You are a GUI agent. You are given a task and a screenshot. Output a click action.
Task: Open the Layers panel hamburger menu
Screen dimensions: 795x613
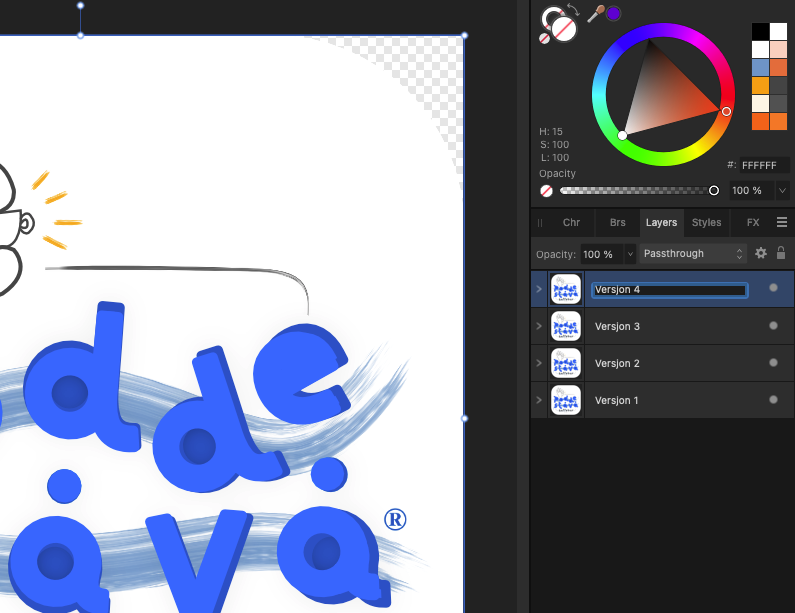782,222
